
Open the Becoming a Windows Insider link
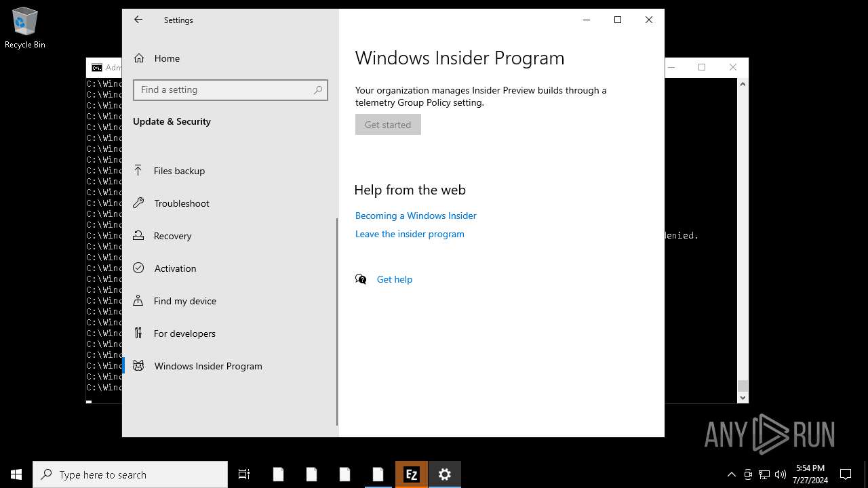pos(416,216)
